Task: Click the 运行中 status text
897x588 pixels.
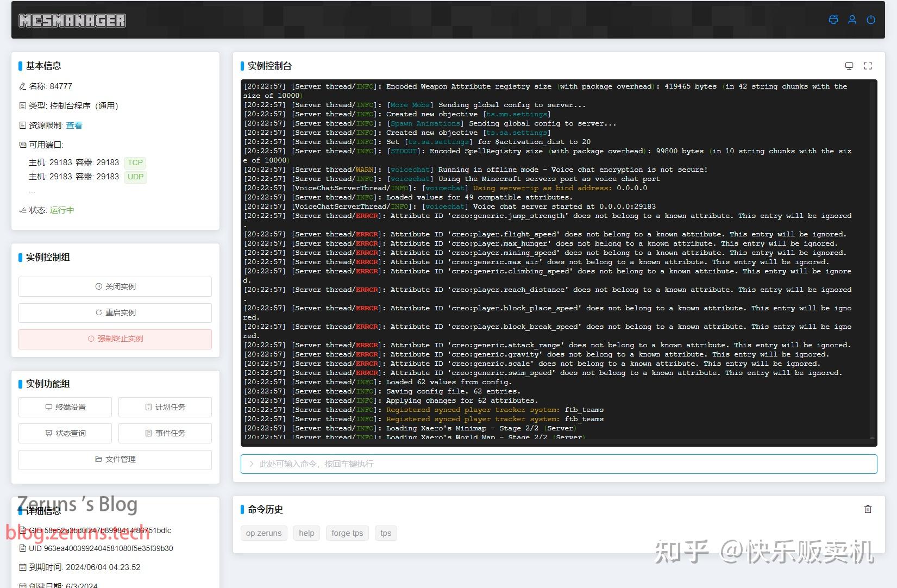Action: tap(62, 210)
